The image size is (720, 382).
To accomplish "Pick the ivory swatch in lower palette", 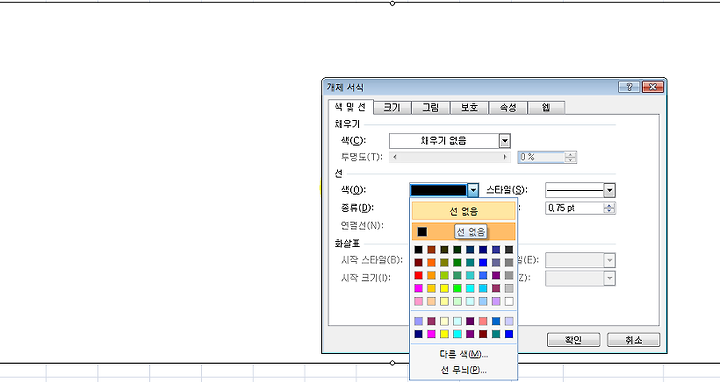I will pos(444,321).
